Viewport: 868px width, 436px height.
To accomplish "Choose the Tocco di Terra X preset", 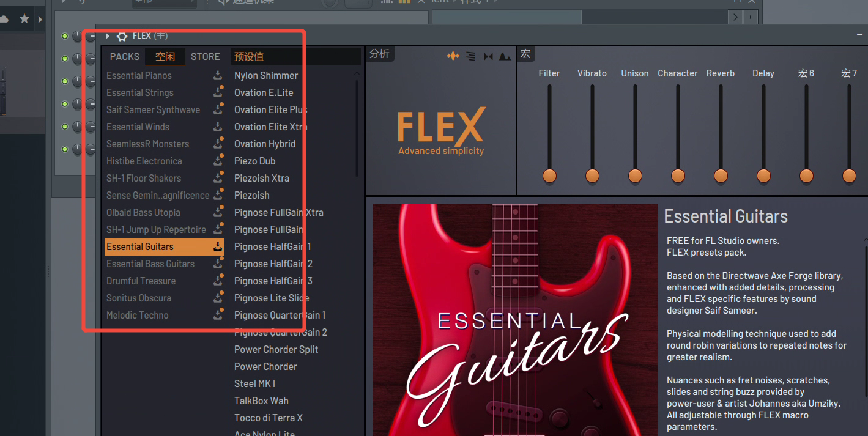I will point(269,418).
